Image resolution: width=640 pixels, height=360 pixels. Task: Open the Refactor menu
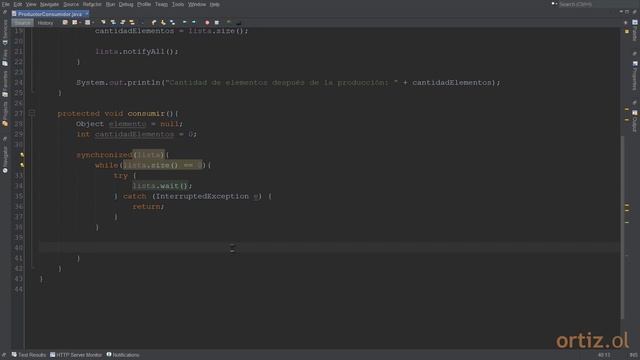click(92, 4)
